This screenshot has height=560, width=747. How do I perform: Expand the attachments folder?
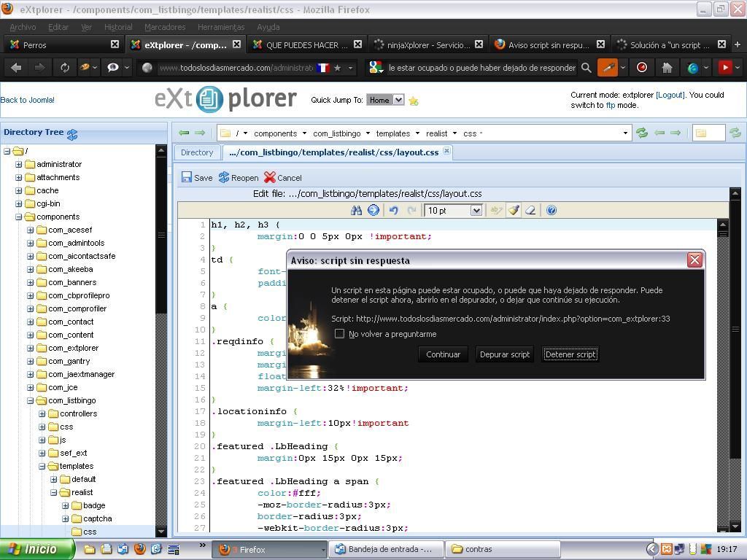point(18,178)
